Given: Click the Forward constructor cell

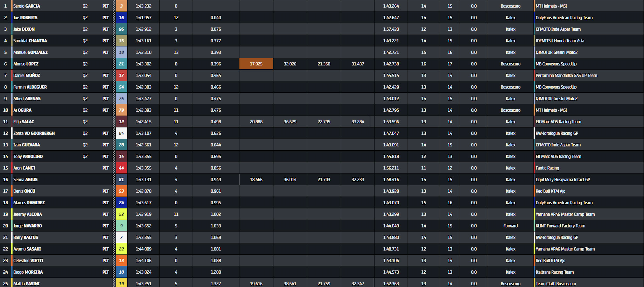Looking at the screenshot, I should [510, 226].
